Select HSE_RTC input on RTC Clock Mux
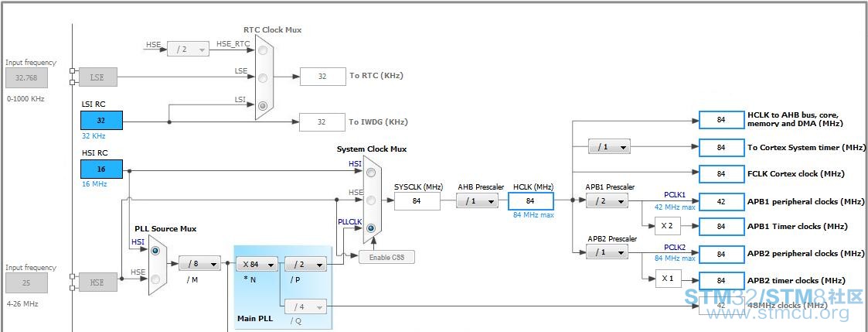Image resolution: width=868 pixels, height=332 pixels. pos(262,50)
